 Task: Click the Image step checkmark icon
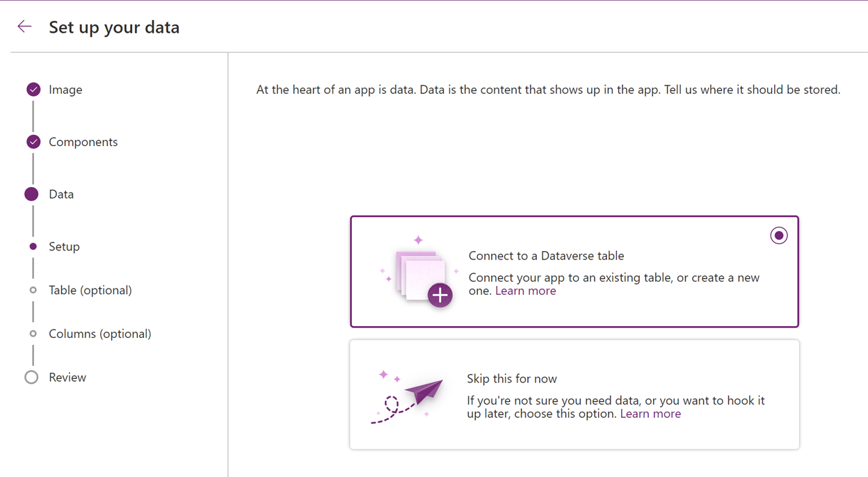click(33, 89)
